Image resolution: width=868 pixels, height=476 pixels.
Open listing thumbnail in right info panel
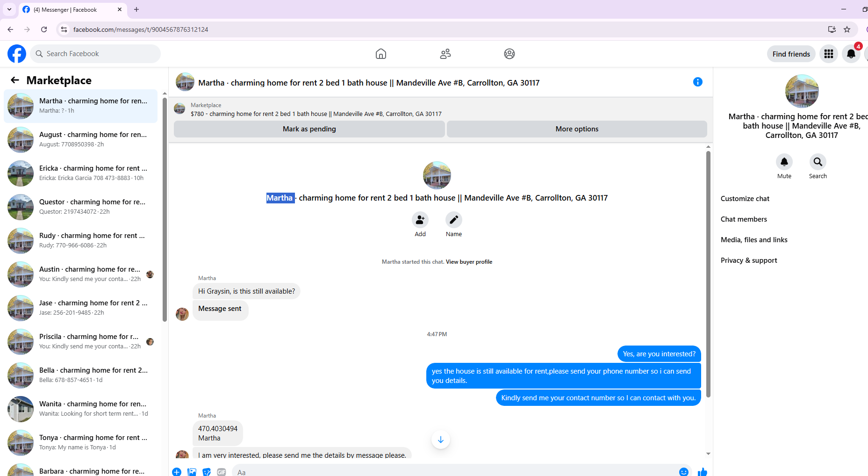click(x=802, y=91)
